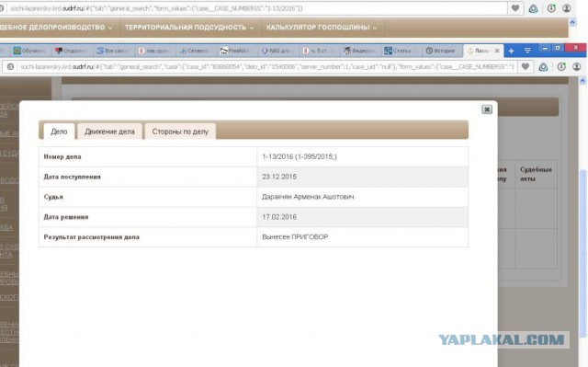The height and width of the screenshot is (367, 588).
Task: Close the case details popup
Action: (x=487, y=109)
